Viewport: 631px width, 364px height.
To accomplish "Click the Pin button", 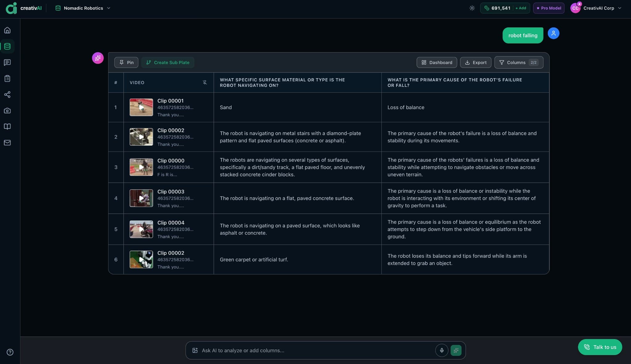I will [x=126, y=63].
